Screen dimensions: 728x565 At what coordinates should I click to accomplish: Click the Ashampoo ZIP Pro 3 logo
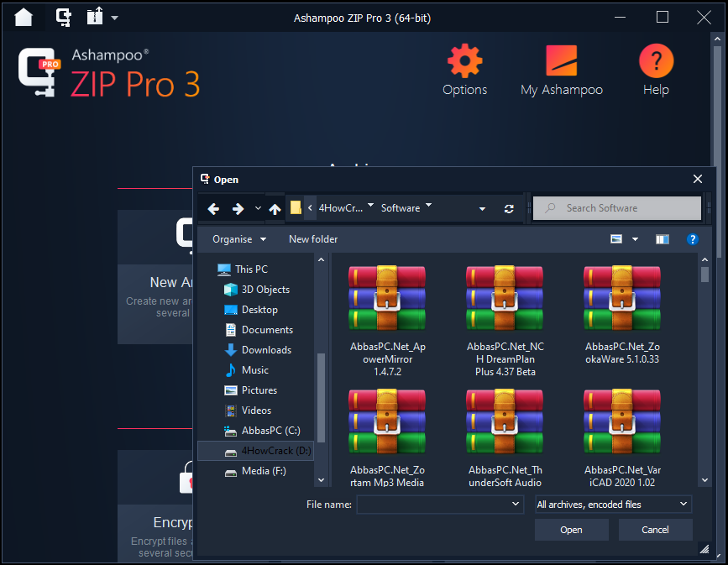109,72
